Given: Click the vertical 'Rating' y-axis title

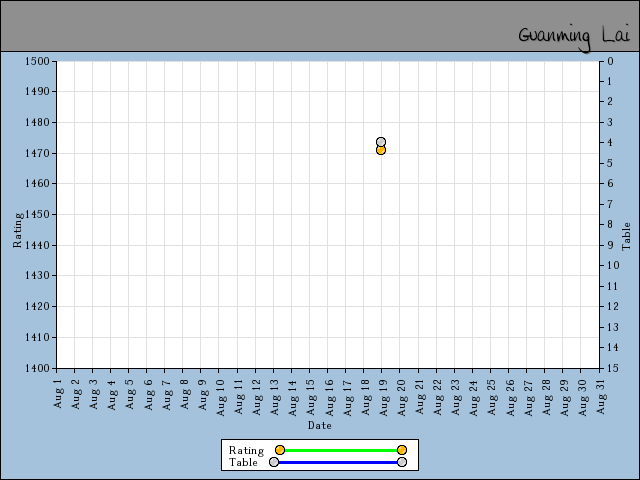Looking at the screenshot, I should click(x=17, y=230).
